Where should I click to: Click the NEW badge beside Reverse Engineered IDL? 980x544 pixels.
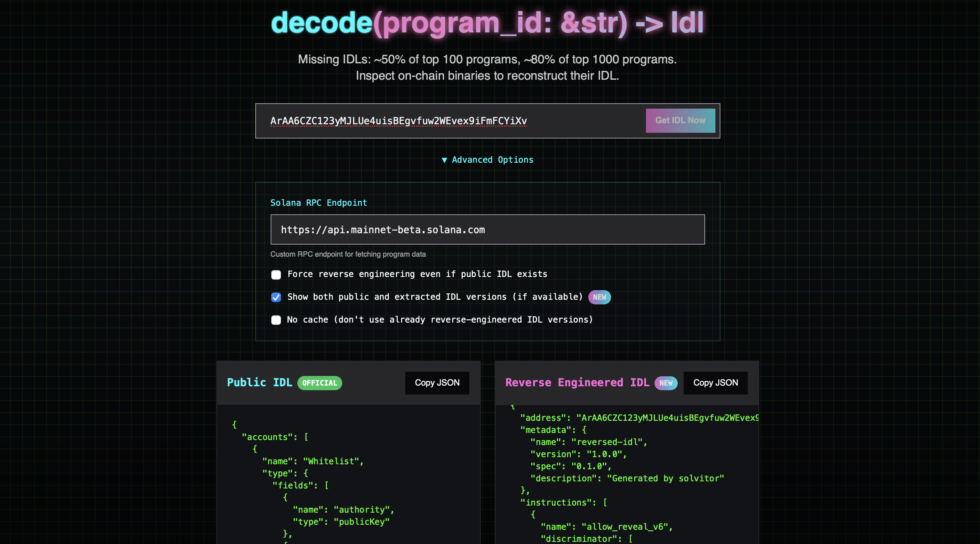(666, 383)
